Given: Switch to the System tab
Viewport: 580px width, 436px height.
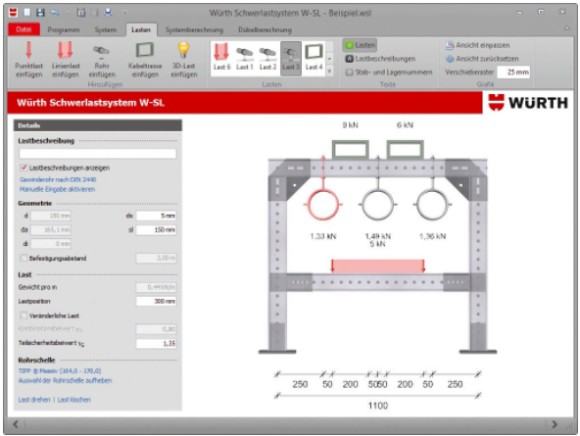Looking at the screenshot, I should [x=105, y=30].
